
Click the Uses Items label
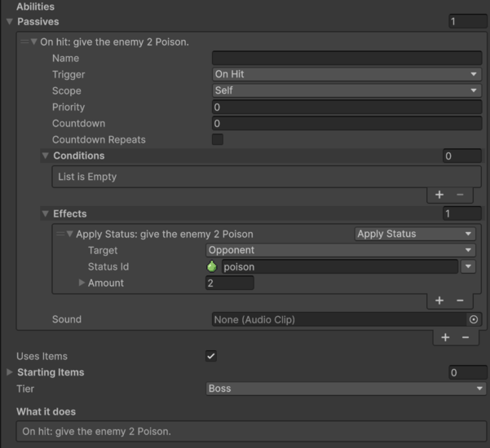[x=42, y=356]
